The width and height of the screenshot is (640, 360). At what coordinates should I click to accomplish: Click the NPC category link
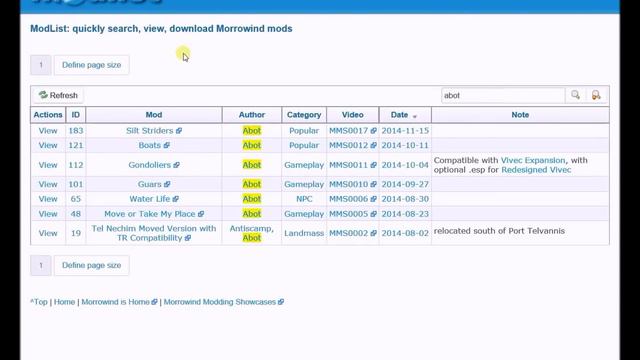pyautogui.click(x=304, y=199)
